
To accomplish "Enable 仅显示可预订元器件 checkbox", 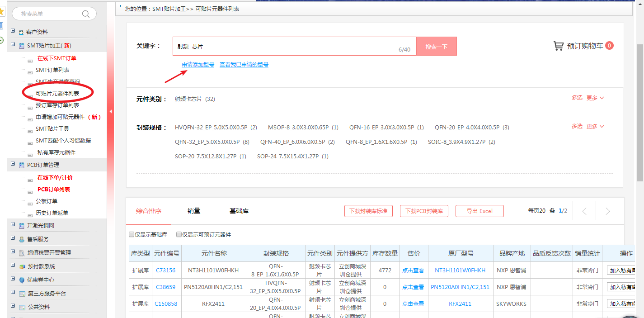I will [179, 235].
